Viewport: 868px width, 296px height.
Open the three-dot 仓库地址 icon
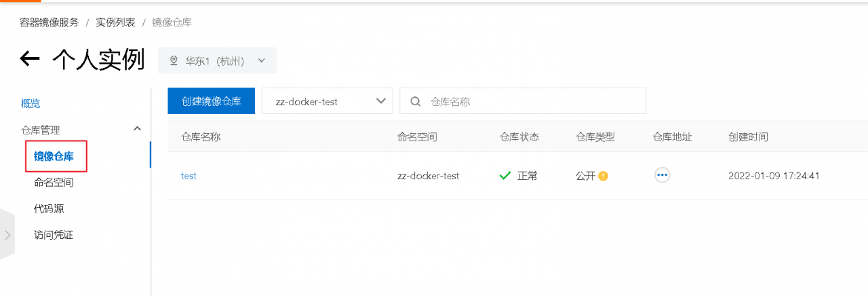coord(663,175)
